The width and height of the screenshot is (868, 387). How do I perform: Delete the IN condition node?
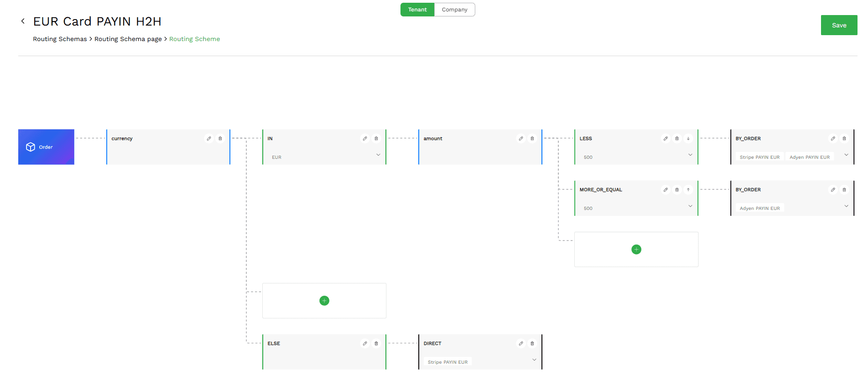pyautogui.click(x=376, y=138)
